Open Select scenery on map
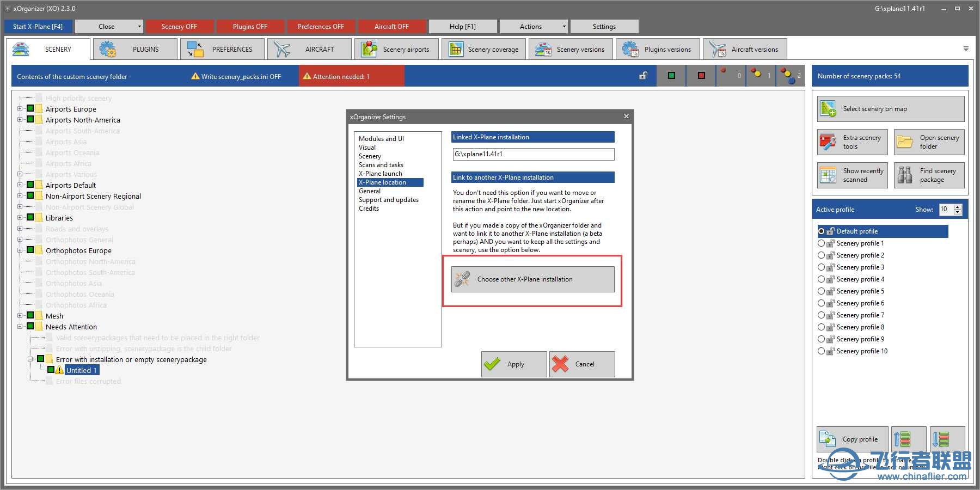The image size is (980, 490). pyautogui.click(x=891, y=109)
